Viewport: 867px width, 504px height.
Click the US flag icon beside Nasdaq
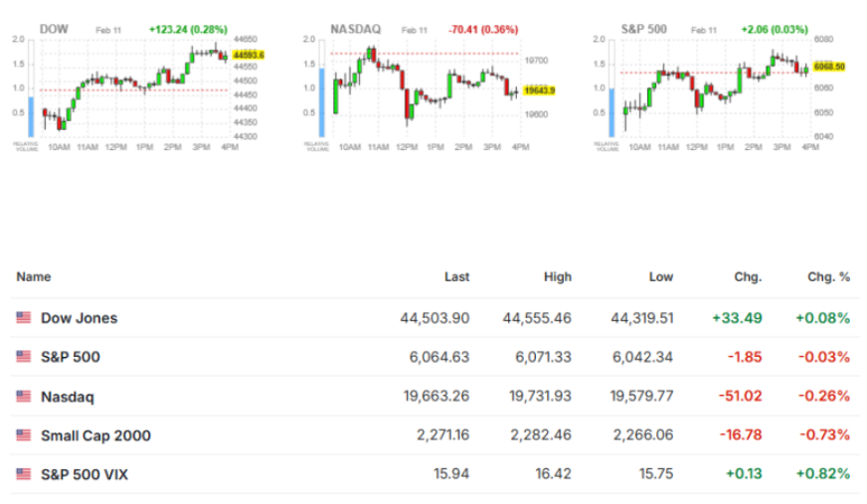pos(23,397)
